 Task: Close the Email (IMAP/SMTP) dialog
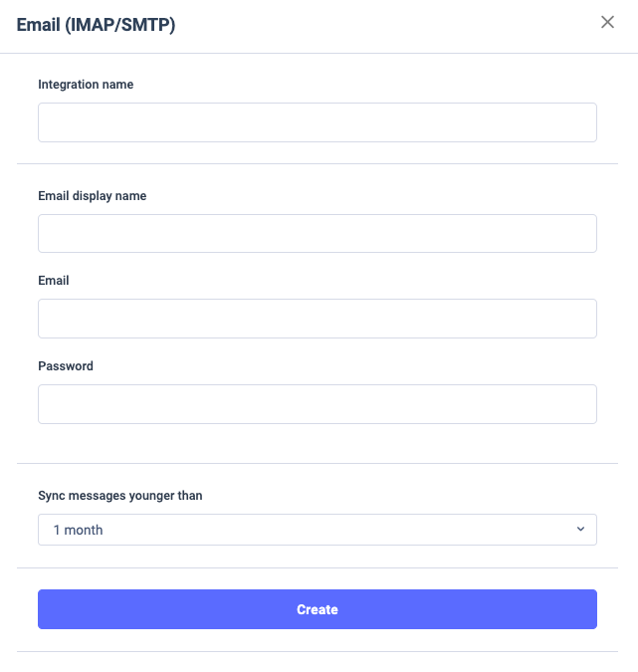pyautogui.click(x=607, y=23)
